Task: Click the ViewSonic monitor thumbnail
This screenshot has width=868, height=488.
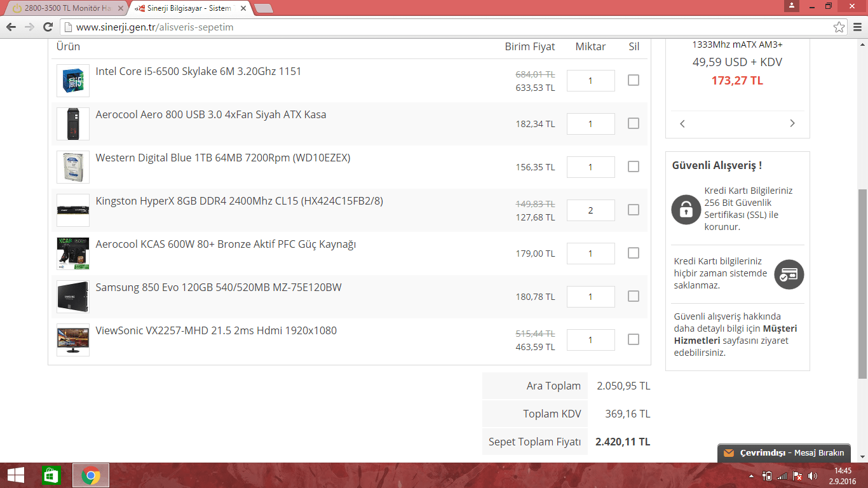Action: tap(73, 340)
